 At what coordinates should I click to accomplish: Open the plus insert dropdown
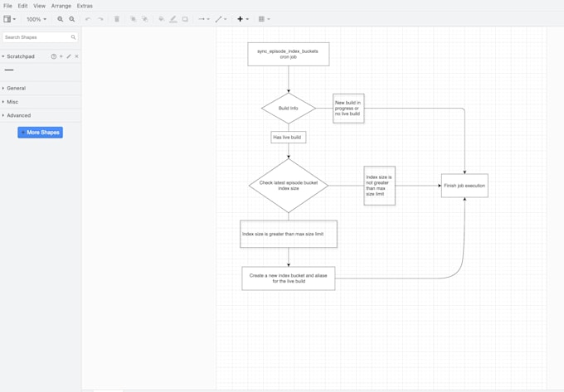pos(243,19)
